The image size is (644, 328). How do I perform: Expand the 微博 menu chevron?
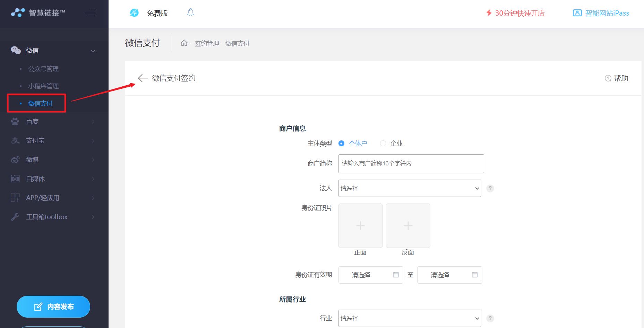(x=93, y=159)
